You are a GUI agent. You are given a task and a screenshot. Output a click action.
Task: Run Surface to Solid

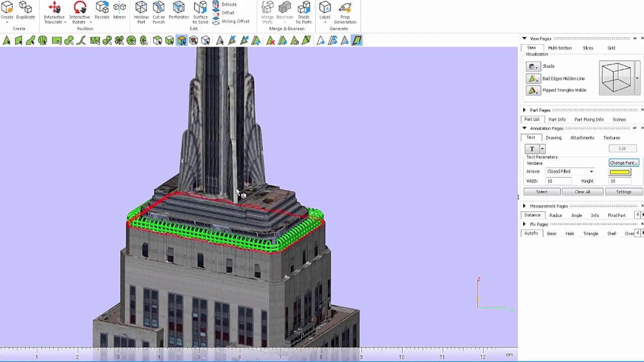200,12
